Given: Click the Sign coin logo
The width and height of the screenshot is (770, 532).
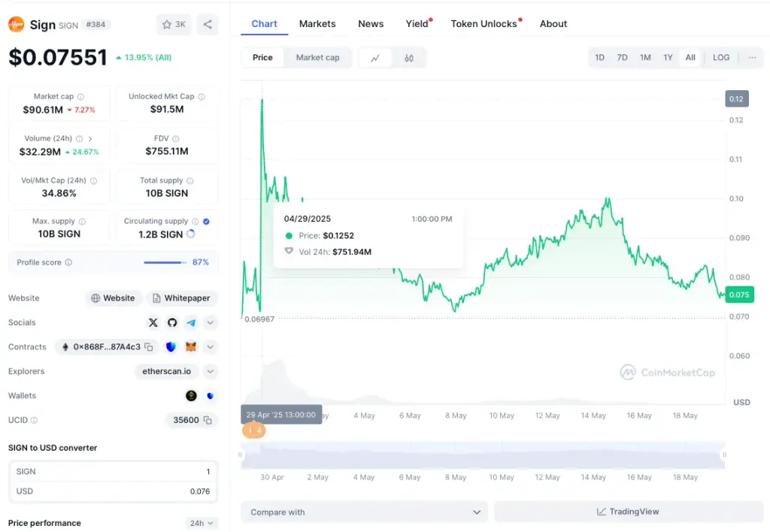Looking at the screenshot, I should [x=17, y=24].
